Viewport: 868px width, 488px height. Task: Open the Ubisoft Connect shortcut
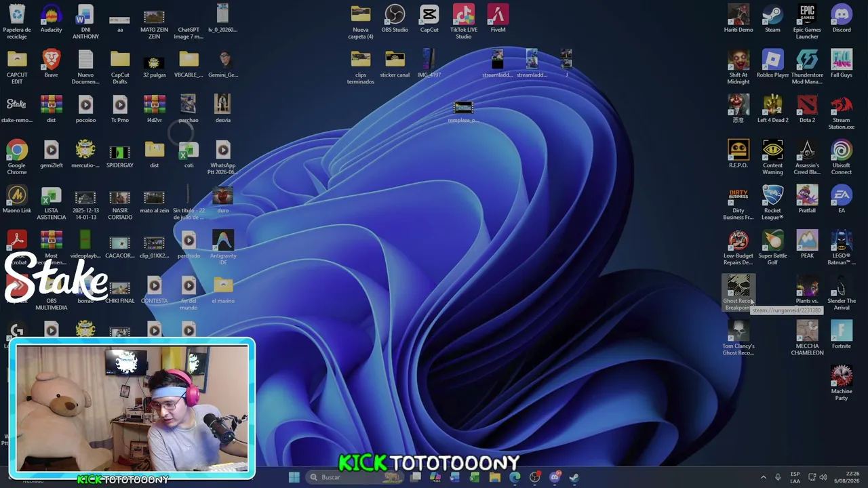tap(842, 157)
